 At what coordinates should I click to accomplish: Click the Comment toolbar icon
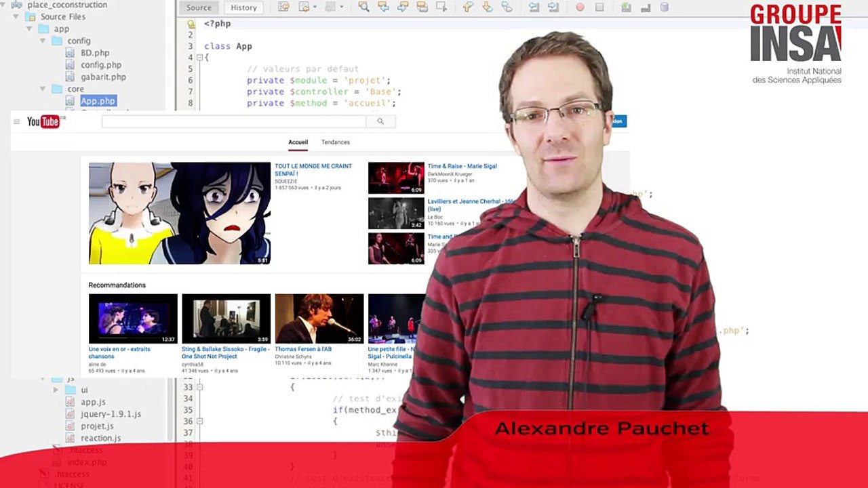click(646, 7)
